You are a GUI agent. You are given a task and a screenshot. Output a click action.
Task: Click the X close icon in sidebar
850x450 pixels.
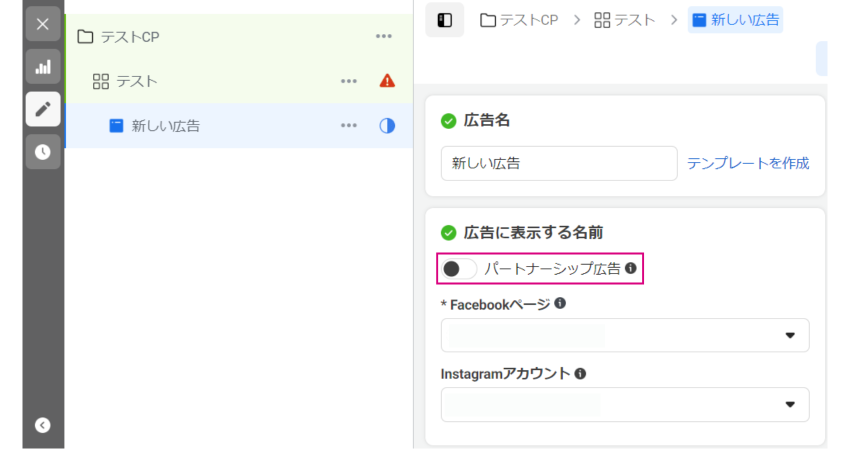click(43, 24)
